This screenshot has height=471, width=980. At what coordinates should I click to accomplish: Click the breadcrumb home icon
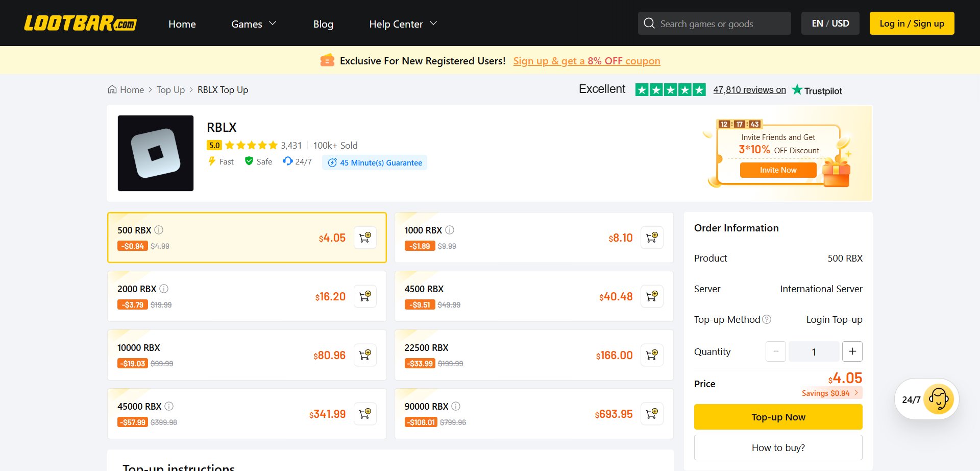(112, 89)
